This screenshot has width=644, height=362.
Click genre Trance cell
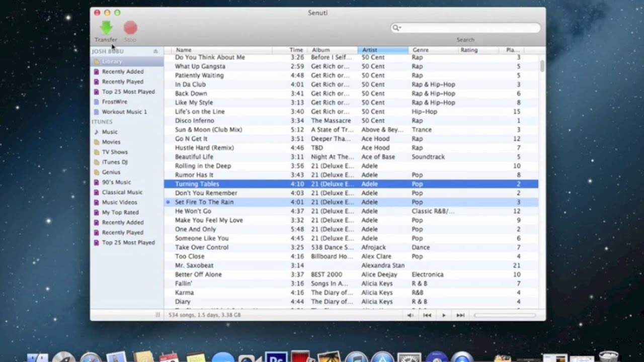(422, 130)
